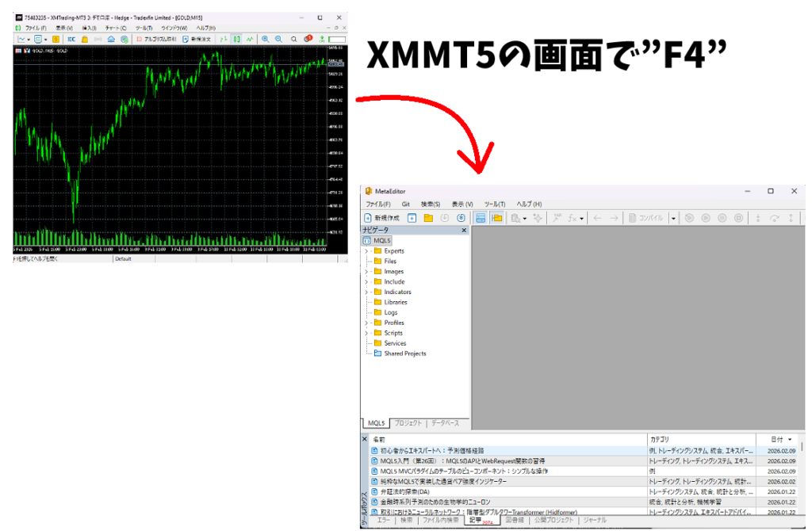Screen dimensions: 812x531
Task: Click zoom out magnifier in MT5 toolbar
Action: coord(278,38)
